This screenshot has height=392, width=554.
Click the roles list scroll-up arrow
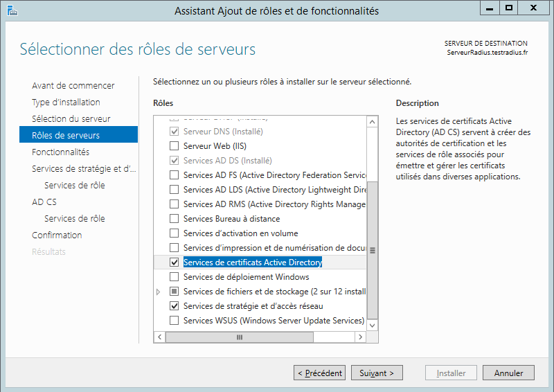373,122
